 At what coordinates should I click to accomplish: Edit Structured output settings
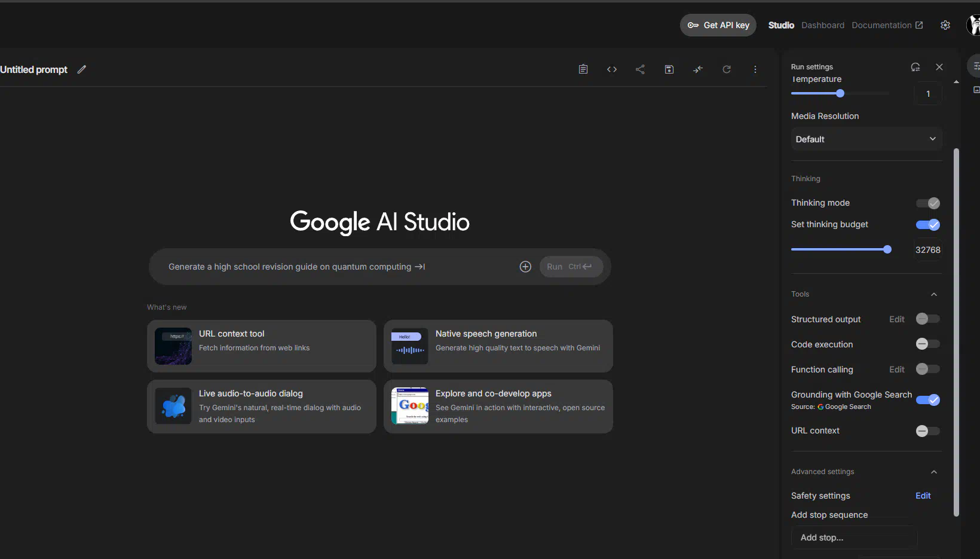point(897,319)
